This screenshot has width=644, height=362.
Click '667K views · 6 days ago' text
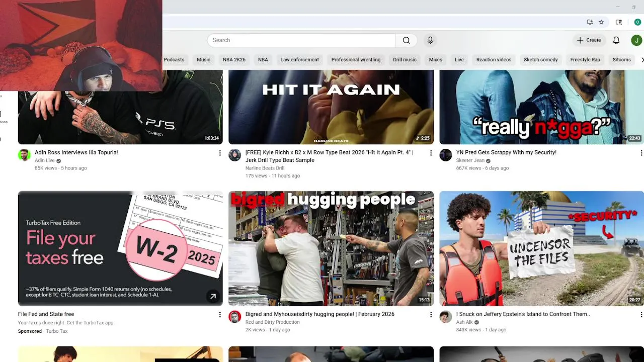482,168
